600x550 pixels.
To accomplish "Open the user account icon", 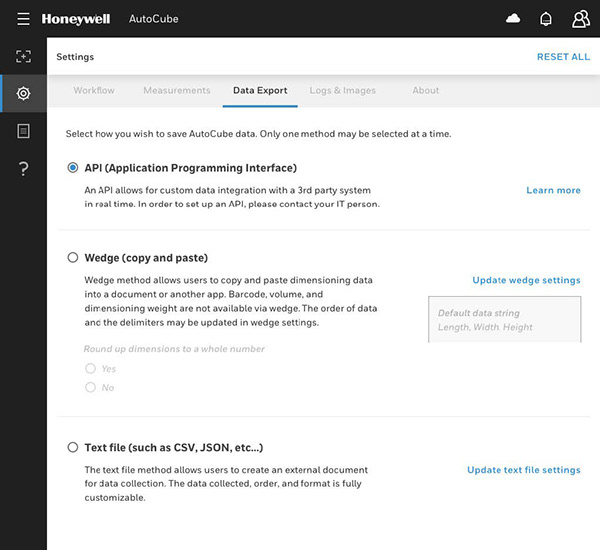I will pyautogui.click(x=580, y=19).
